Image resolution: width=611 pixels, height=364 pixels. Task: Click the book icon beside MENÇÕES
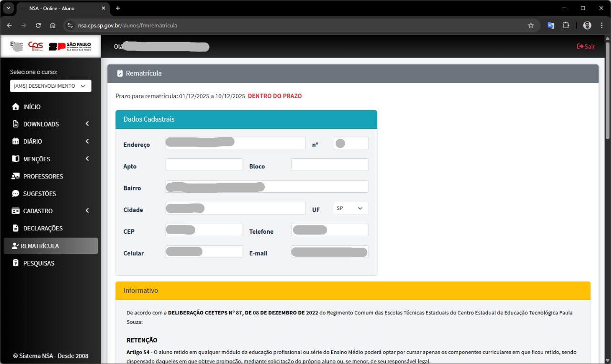[16, 159]
